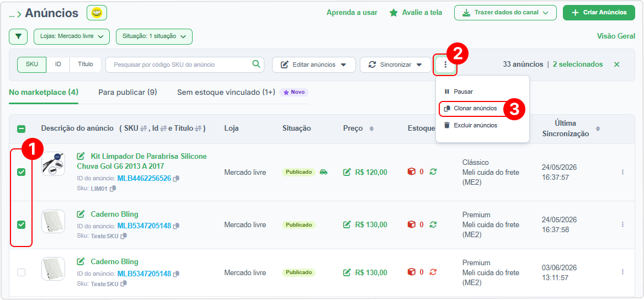Click the Criar Anúncios button

600,13
